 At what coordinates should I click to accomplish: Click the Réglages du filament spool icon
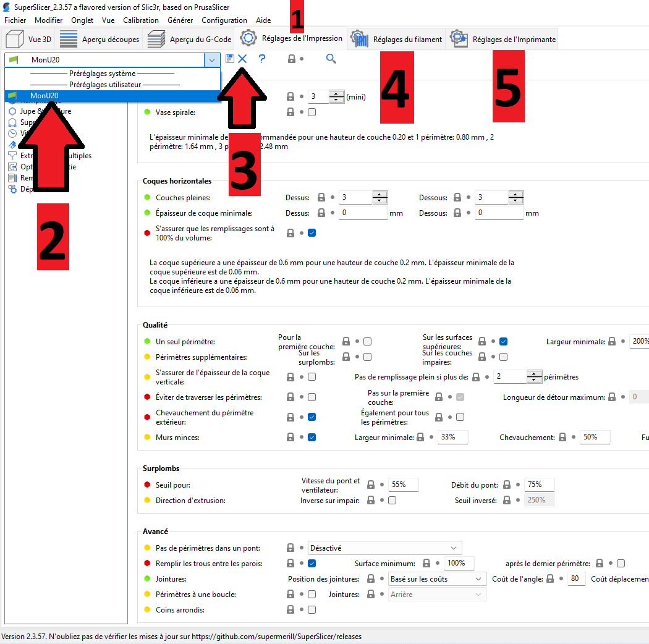click(x=359, y=39)
